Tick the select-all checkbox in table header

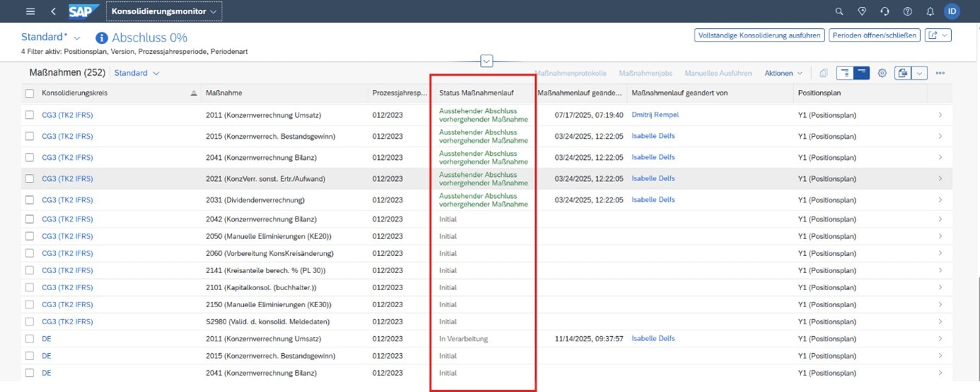(30, 93)
